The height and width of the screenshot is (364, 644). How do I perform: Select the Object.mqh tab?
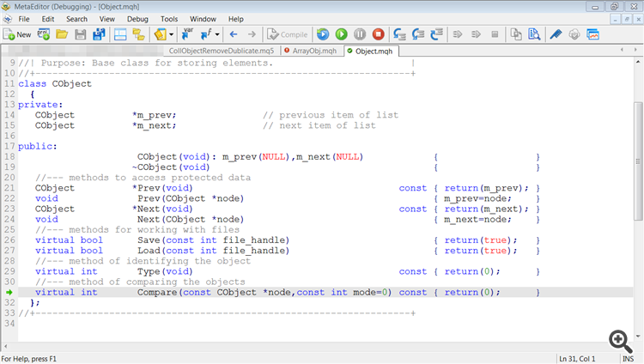click(370, 51)
